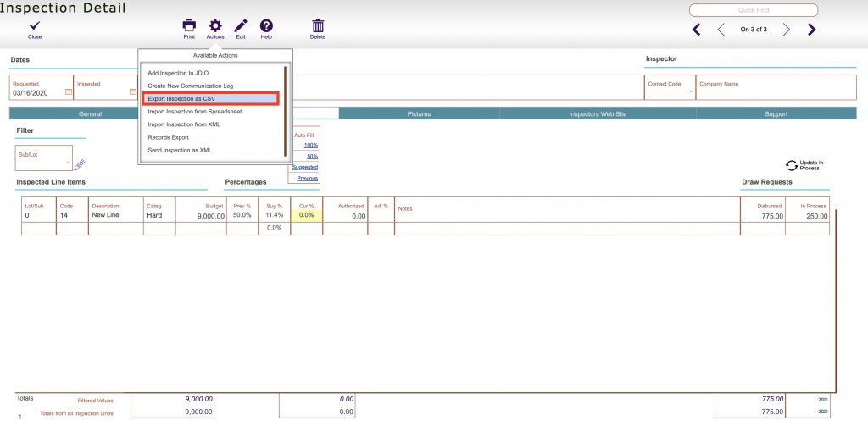
Task: Click Disbursed 775.00 in line row
Action: pyautogui.click(x=772, y=216)
